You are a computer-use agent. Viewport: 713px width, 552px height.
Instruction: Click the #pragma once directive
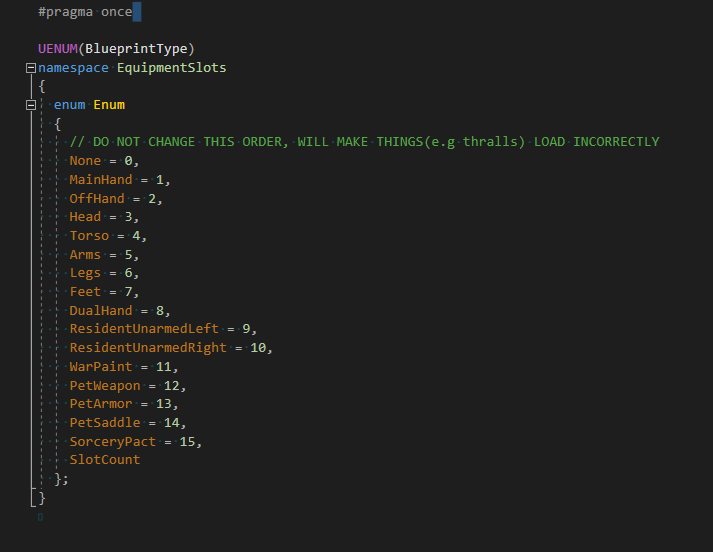point(85,12)
